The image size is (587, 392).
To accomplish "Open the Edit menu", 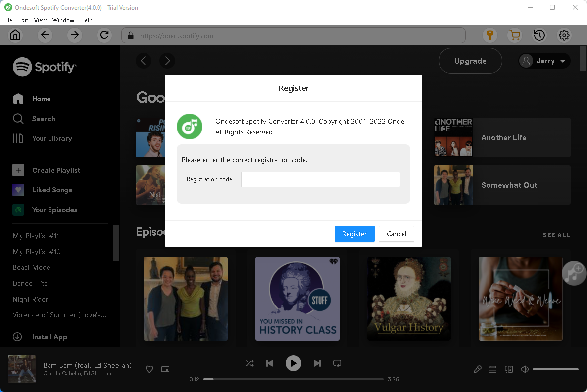I will point(23,20).
